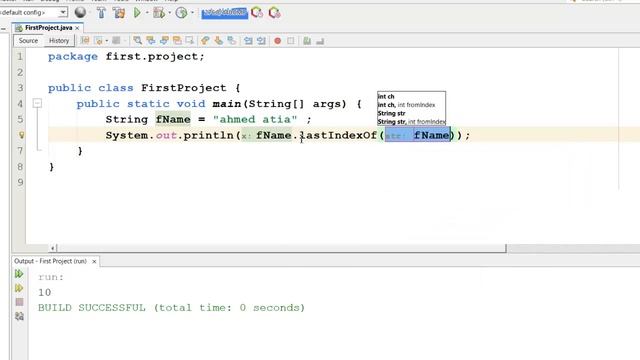Click the Stop button in Output panel
This screenshot has width=640, height=360.
click(x=19, y=302)
